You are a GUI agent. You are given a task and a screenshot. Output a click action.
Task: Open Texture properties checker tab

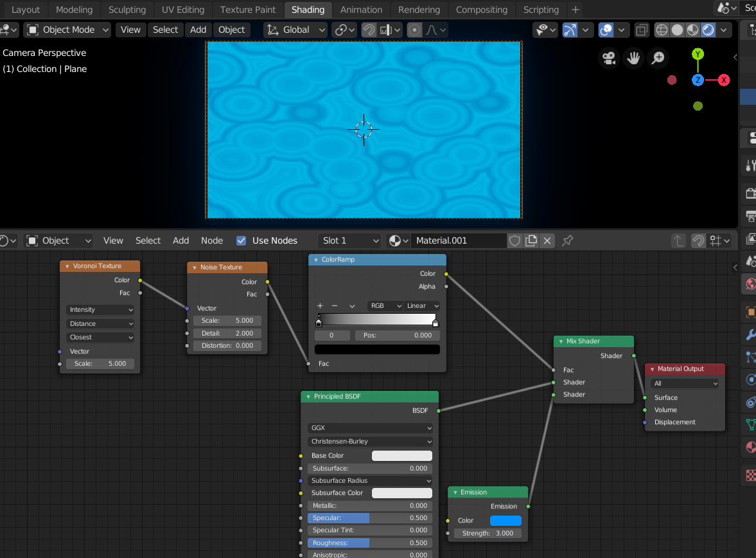[750, 476]
